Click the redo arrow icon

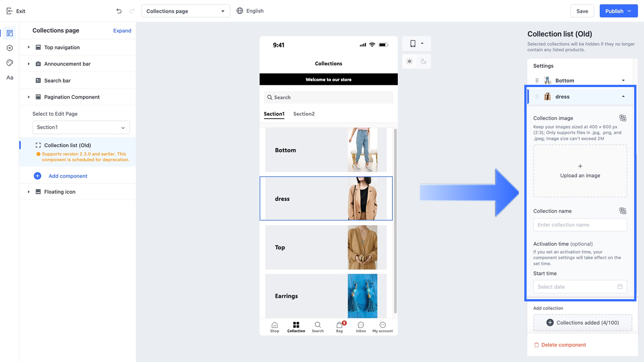(132, 11)
